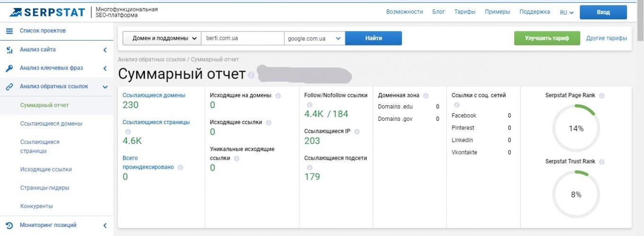Click info icon beside Ссылающиеся IP

point(357,132)
